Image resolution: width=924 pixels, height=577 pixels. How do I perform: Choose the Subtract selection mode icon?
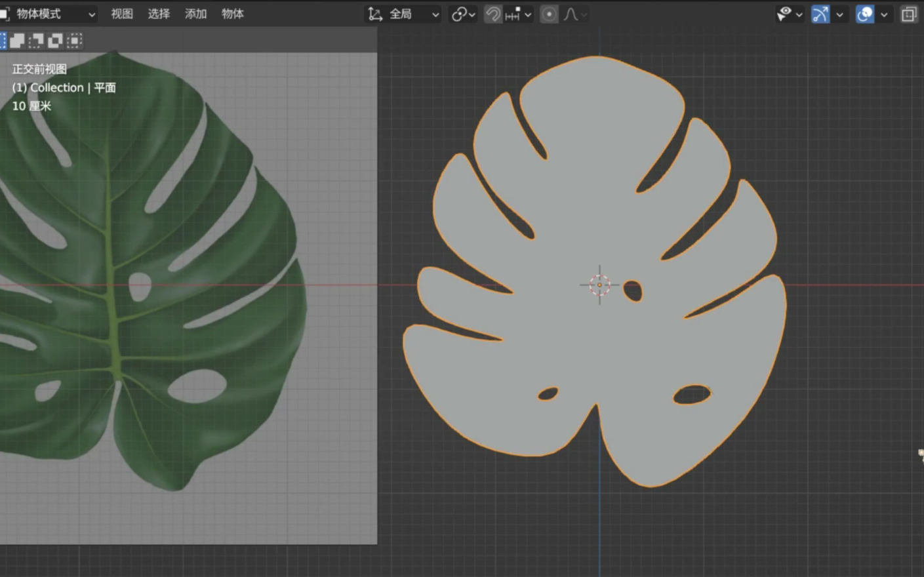(36, 41)
